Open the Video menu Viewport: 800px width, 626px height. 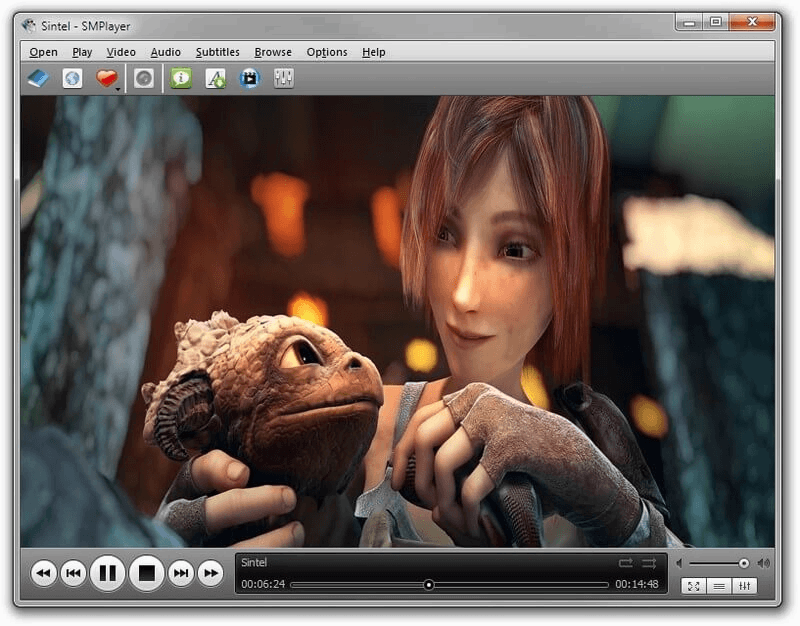(x=121, y=52)
